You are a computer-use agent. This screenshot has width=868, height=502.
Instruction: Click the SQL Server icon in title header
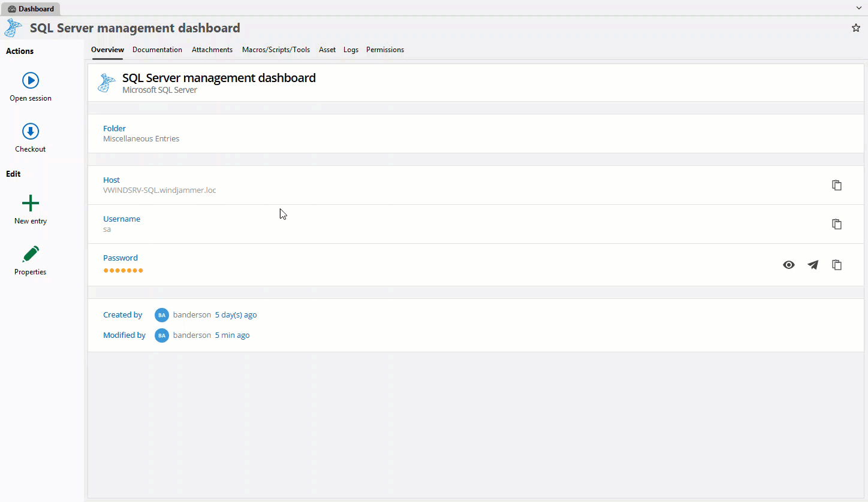click(x=13, y=28)
